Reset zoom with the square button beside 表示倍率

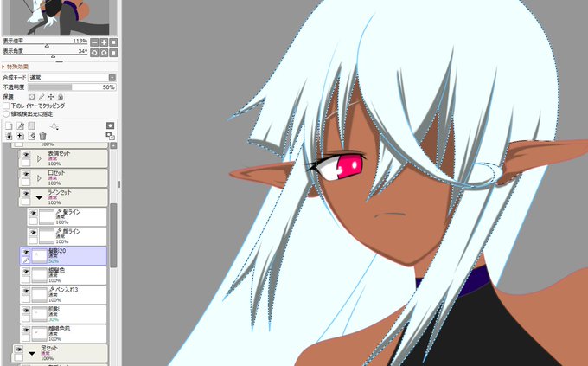tap(113, 42)
